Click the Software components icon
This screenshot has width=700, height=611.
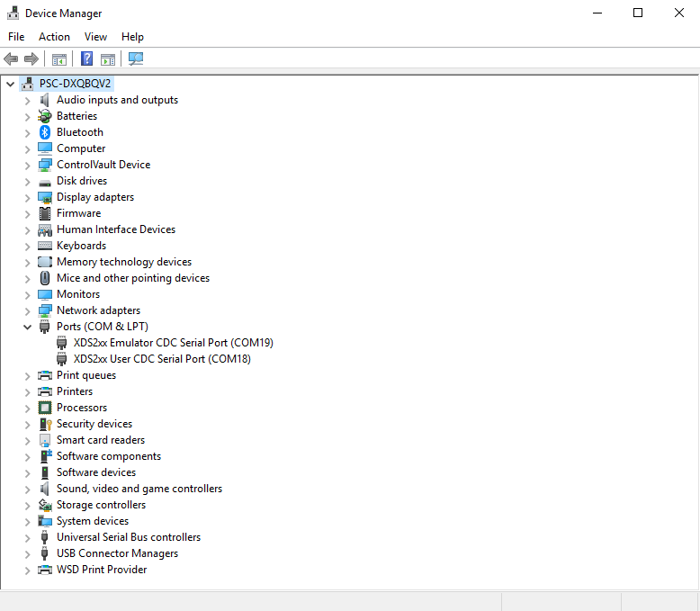[46, 456]
